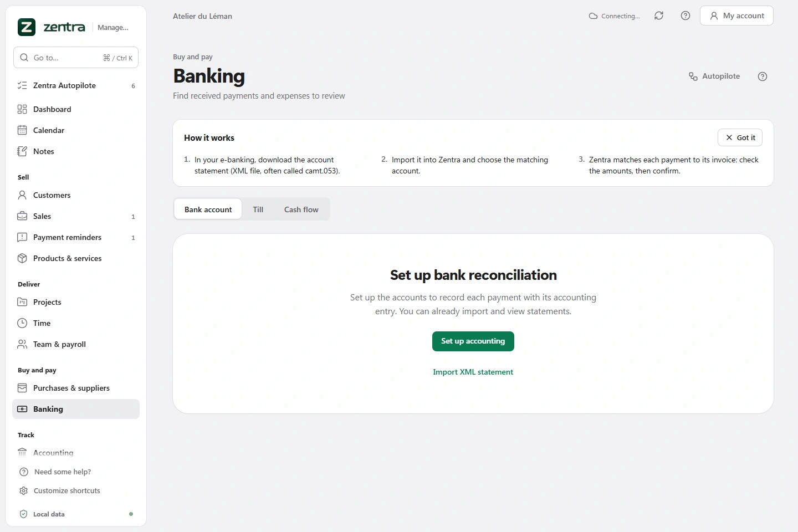Image resolution: width=798 pixels, height=532 pixels.
Task: Open Accounting under Track
Action: pyautogui.click(x=76, y=453)
